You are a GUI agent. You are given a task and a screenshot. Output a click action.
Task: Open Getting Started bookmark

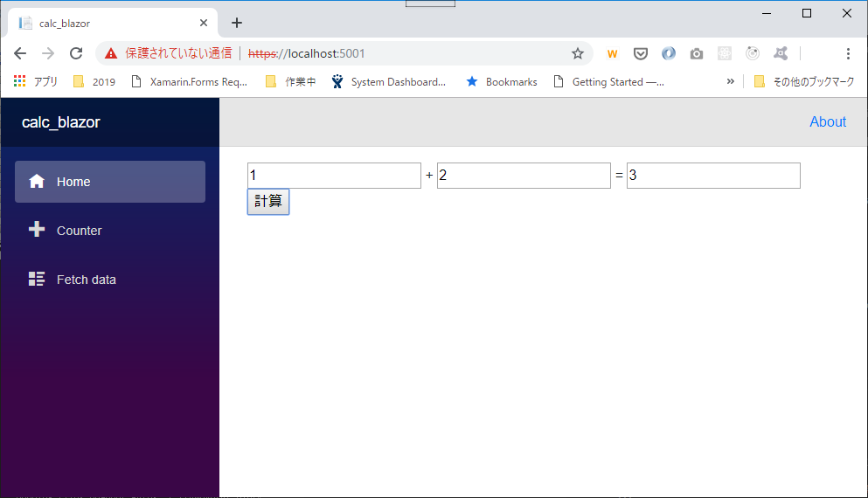click(609, 82)
